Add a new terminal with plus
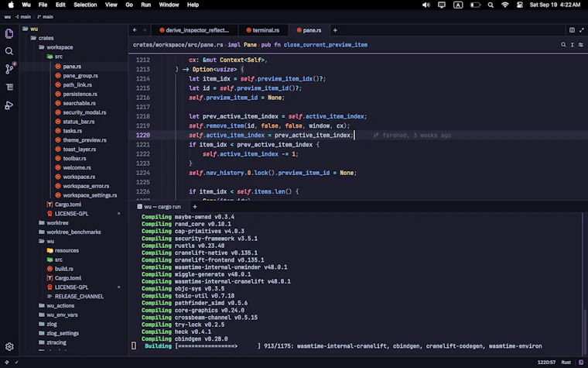The width and height of the screenshot is (588, 368). 195,207
